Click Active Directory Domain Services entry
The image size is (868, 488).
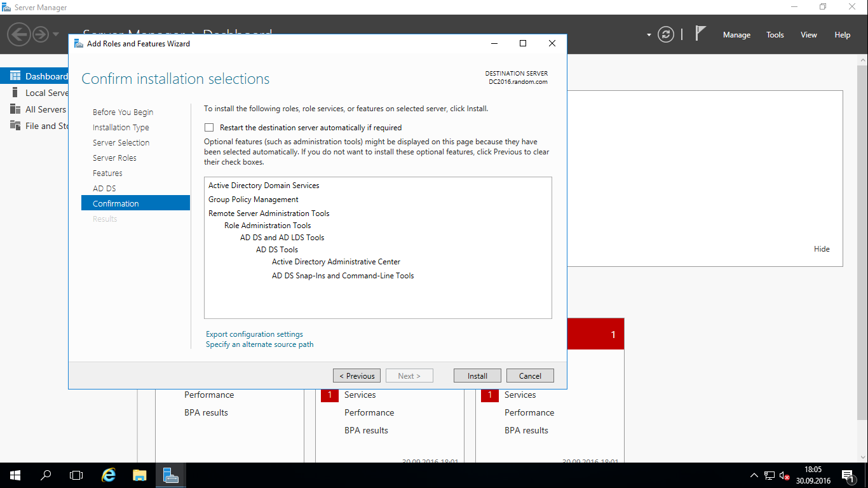coord(264,186)
